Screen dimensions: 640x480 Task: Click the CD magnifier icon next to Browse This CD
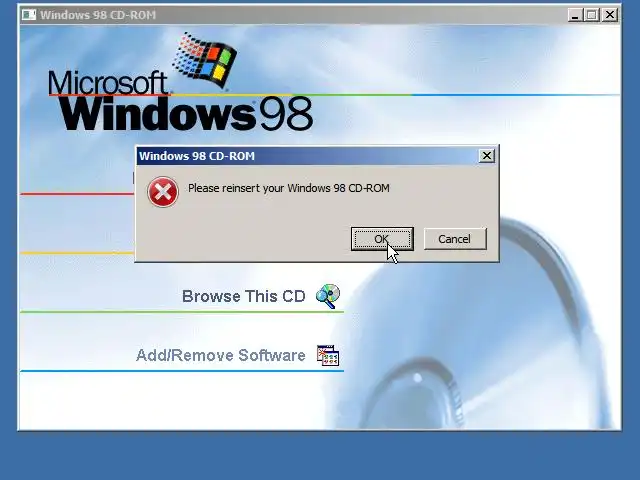point(328,296)
